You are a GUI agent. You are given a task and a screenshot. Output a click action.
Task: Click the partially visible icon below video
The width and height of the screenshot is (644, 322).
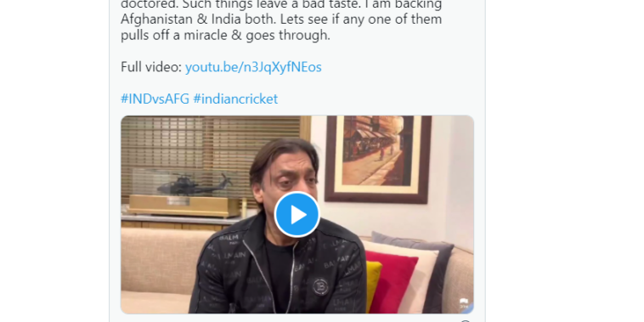point(465,321)
